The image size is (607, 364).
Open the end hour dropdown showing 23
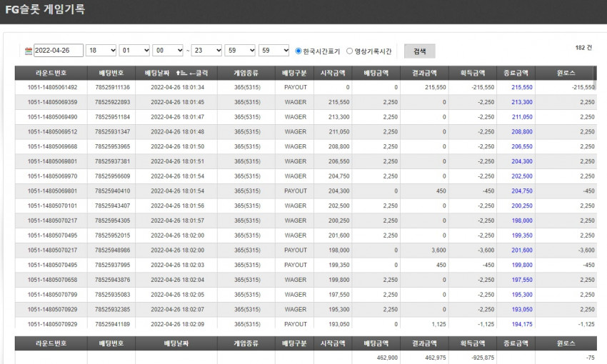coord(206,50)
